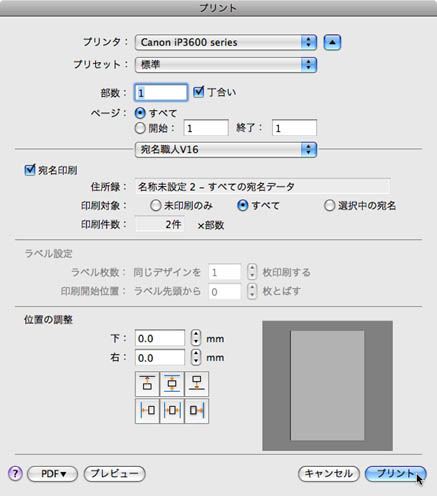
Task: Expand the 宛名職人V16 options dropdown
Action: (226, 150)
